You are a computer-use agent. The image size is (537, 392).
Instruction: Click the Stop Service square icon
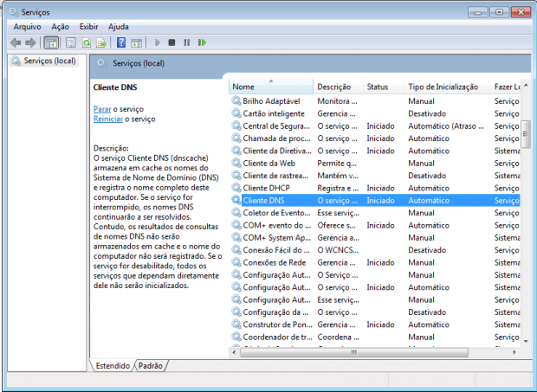(171, 42)
